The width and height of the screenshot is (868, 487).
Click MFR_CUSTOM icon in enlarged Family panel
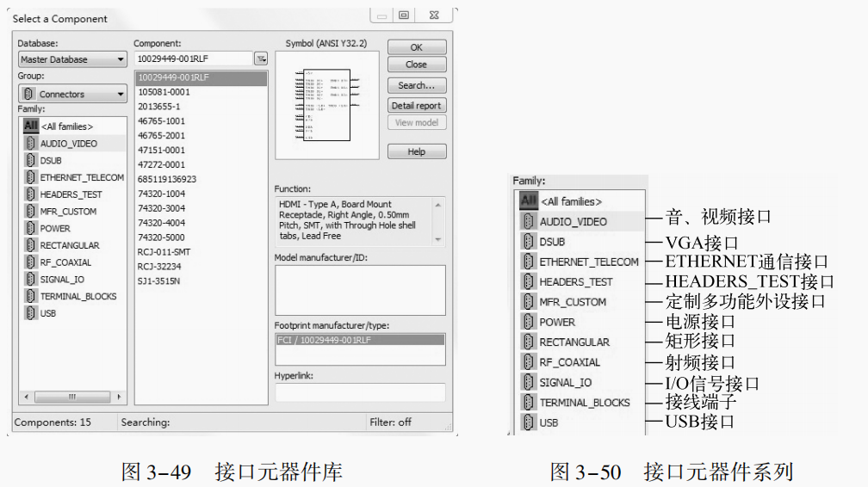click(x=528, y=302)
